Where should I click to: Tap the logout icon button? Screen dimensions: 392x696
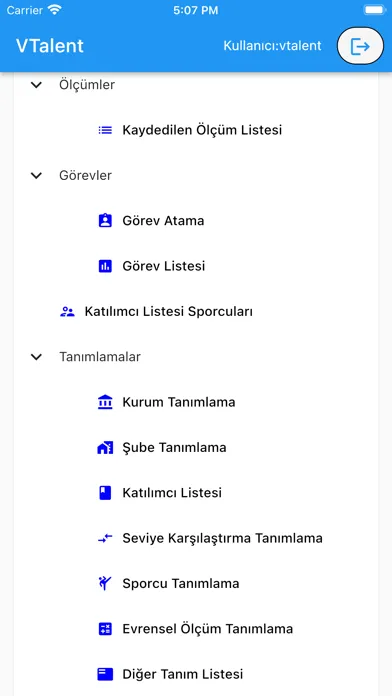(360, 46)
